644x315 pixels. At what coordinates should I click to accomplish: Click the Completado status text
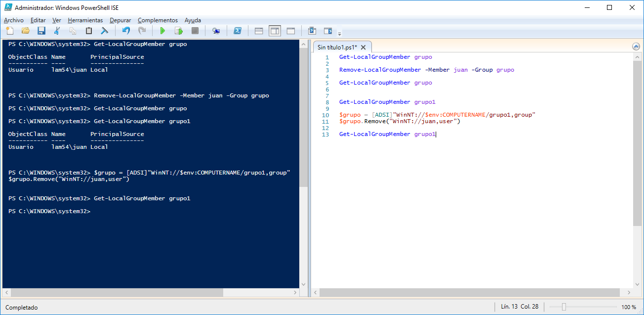tap(21, 307)
